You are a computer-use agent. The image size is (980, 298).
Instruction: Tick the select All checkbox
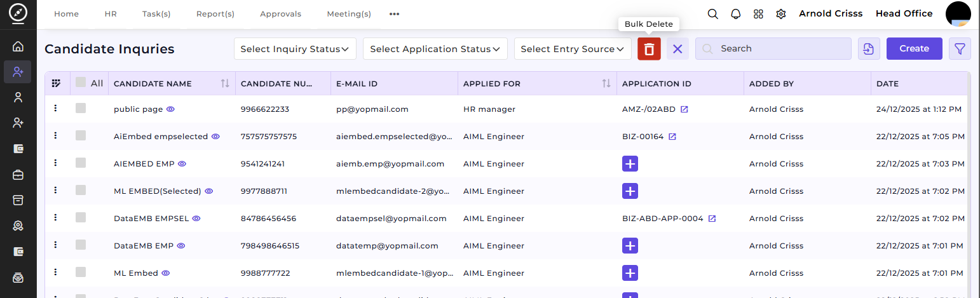click(x=80, y=82)
